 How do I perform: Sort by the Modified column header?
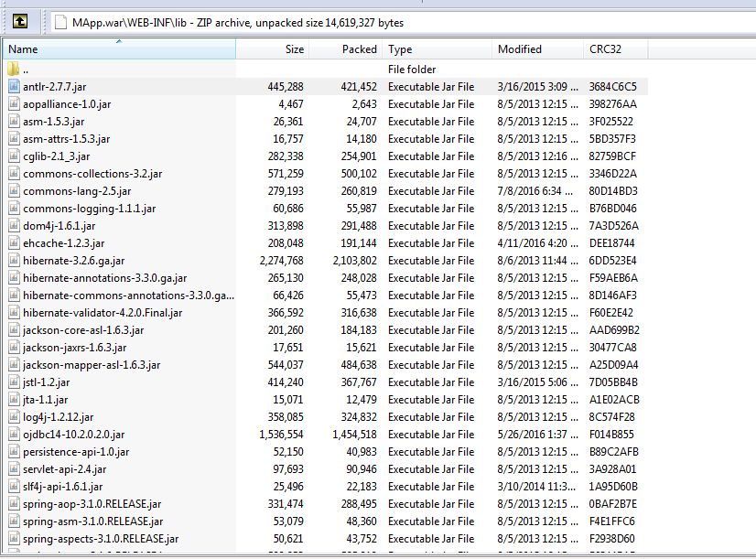click(538, 49)
